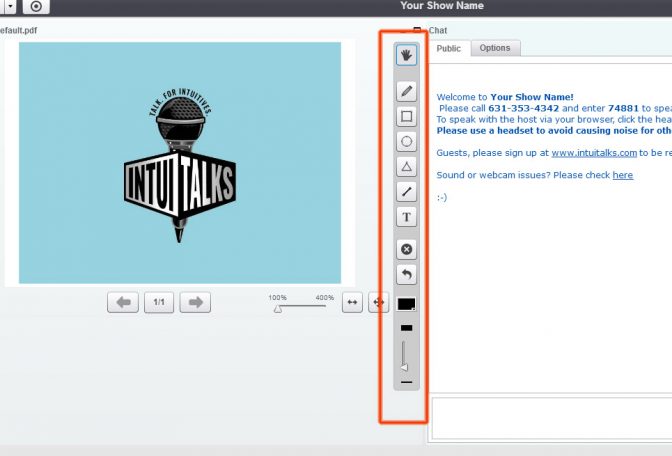Image resolution: width=672 pixels, height=456 pixels.
Task: Fit slide to width button
Action: point(352,302)
